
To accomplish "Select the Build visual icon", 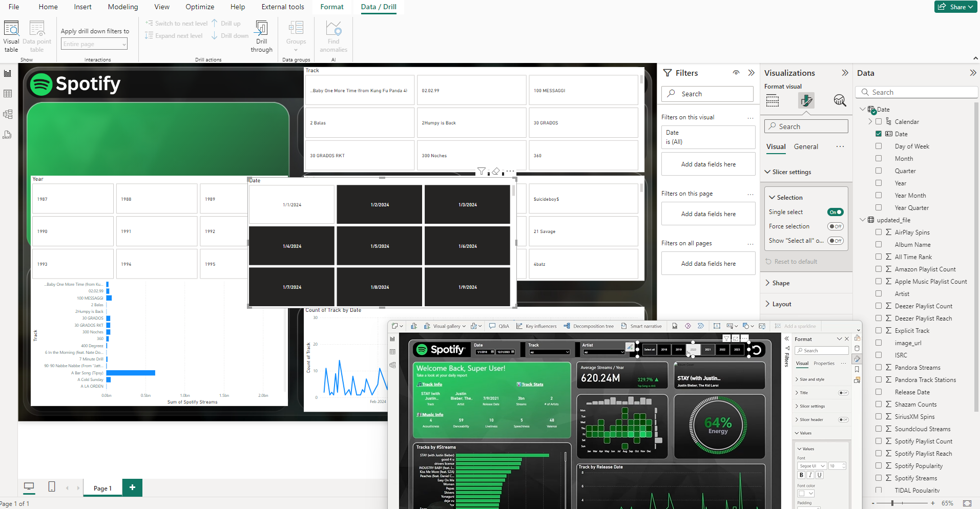I will [773, 100].
